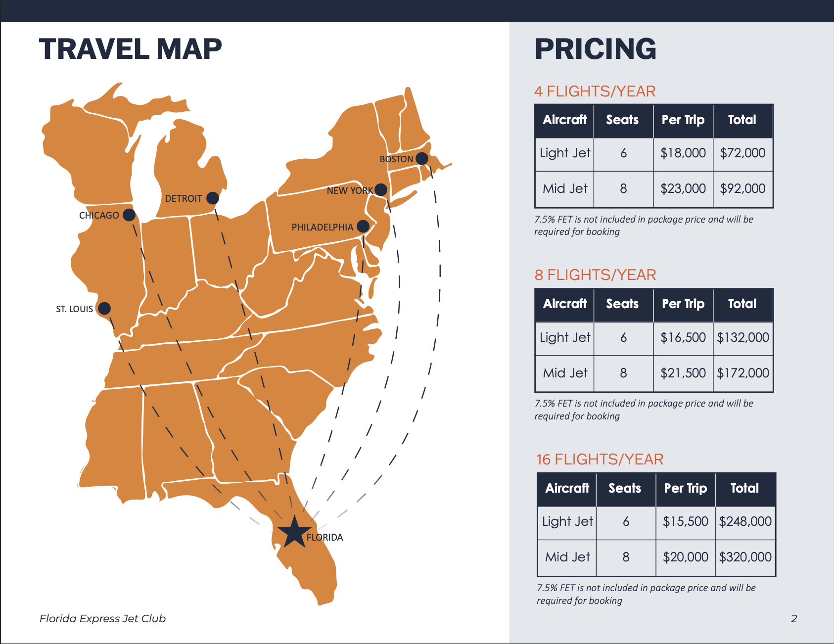Click the $16,500 per trip cell

coord(683,338)
